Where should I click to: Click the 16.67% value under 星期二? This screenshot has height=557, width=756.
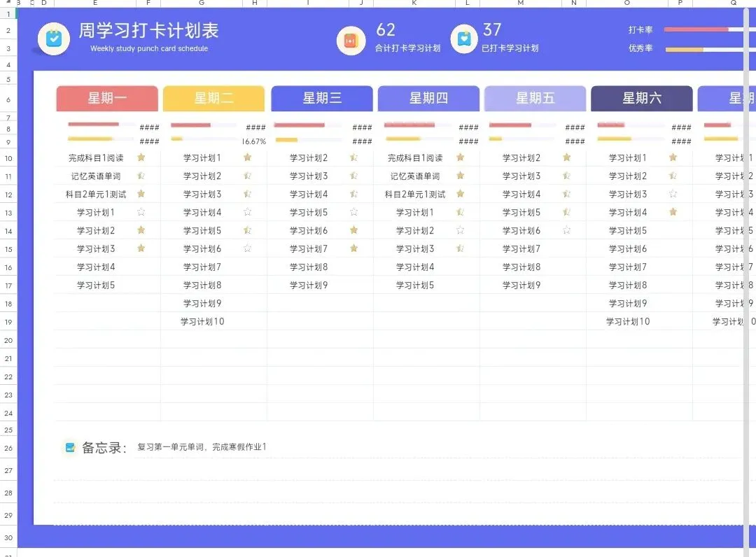[254, 141]
